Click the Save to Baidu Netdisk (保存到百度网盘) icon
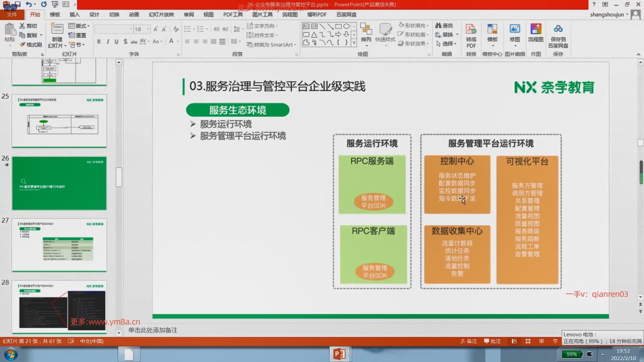 click(558, 29)
